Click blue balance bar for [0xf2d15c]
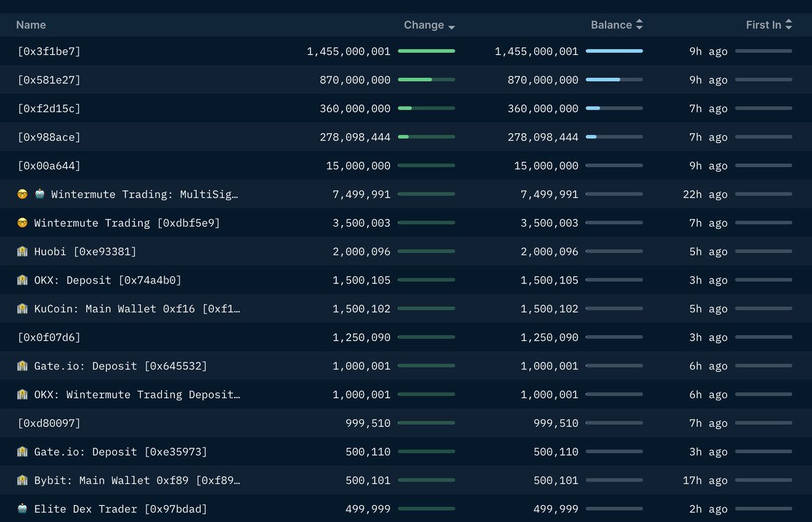 tap(614, 108)
